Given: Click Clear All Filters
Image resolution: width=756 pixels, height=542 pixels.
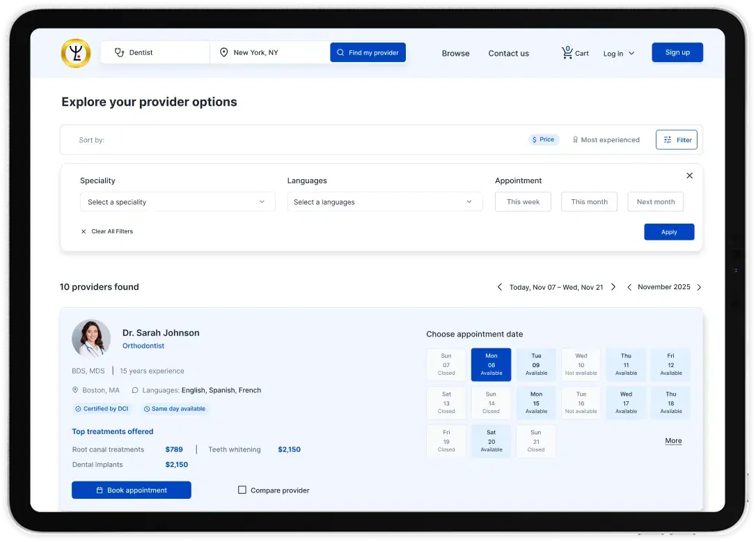Looking at the screenshot, I should click(112, 232).
